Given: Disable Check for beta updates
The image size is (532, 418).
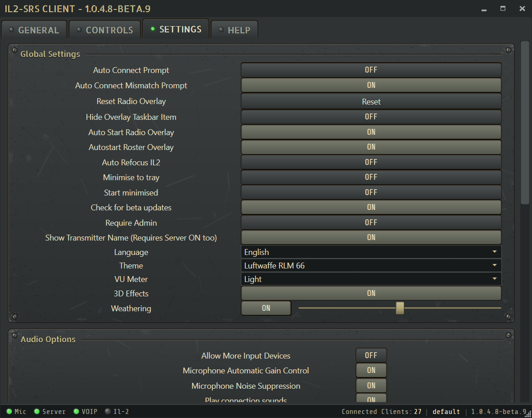Looking at the screenshot, I should pos(371,208).
